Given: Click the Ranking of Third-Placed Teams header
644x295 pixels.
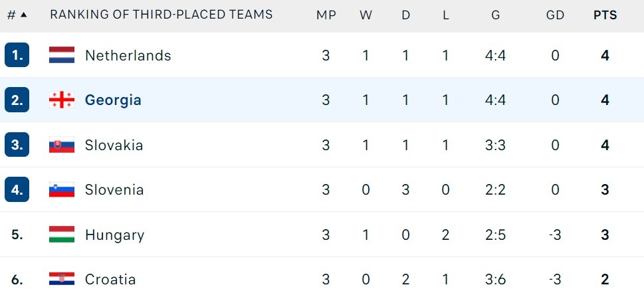Looking at the screenshot, I should tap(161, 15).
